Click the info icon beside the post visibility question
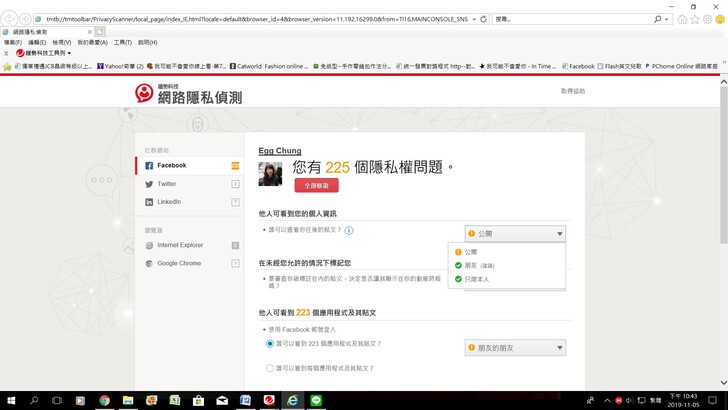The width and height of the screenshot is (728, 410). click(349, 230)
